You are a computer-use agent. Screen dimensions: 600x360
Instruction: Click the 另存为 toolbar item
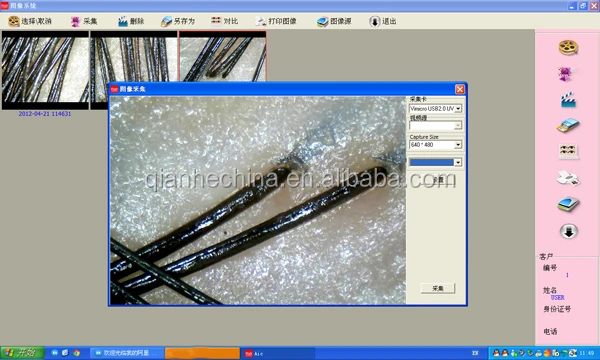pyautogui.click(x=178, y=21)
